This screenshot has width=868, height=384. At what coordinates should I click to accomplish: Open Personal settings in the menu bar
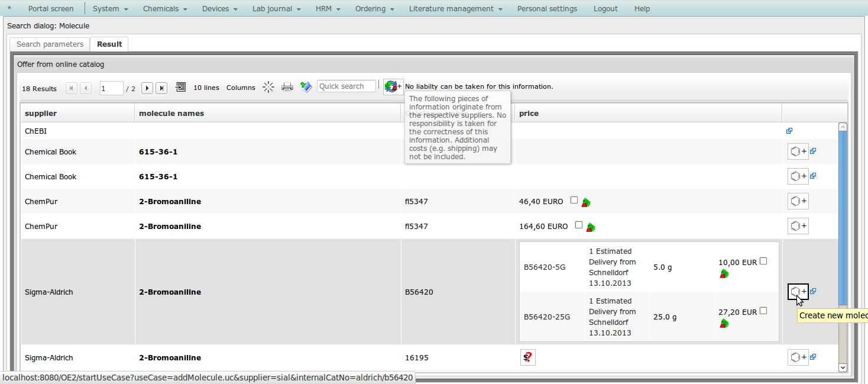coord(547,9)
